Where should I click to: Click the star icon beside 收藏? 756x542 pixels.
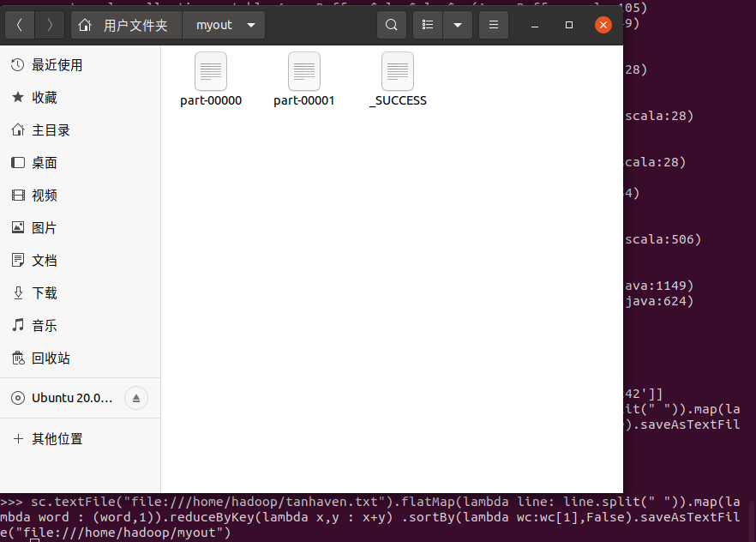pos(18,98)
